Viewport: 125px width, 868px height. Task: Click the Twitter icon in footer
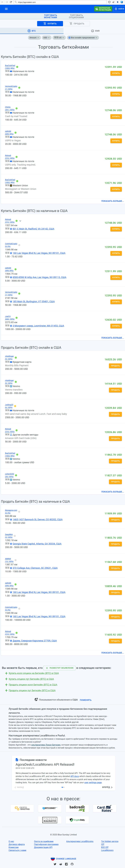(55, 864)
